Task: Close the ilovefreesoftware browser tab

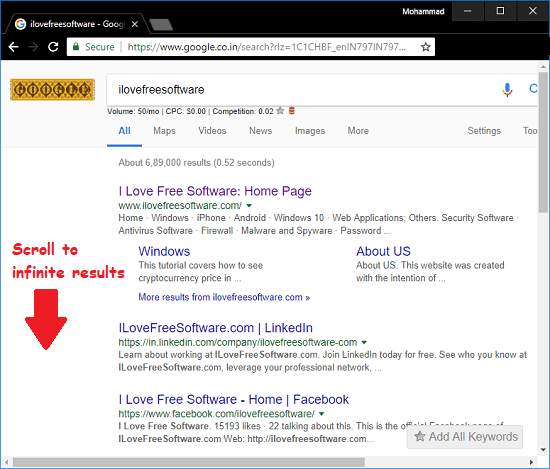Action: tap(135, 24)
